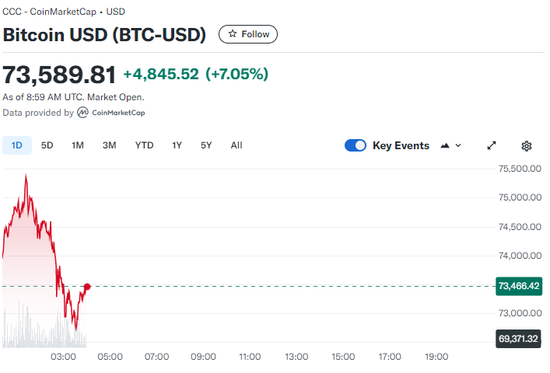The height and width of the screenshot is (373, 550).
Task: Toggle the Key Events switch off
Action: pyautogui.click(x=355, y=146)
